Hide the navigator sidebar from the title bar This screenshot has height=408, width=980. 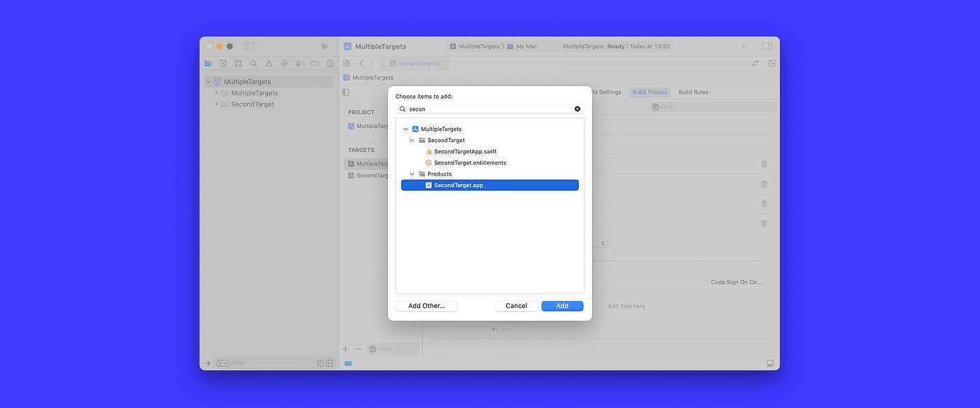[x=249, y=46]
